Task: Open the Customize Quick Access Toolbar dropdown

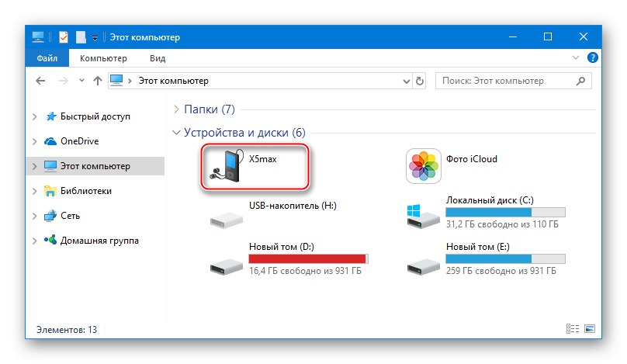Action: 95,37
